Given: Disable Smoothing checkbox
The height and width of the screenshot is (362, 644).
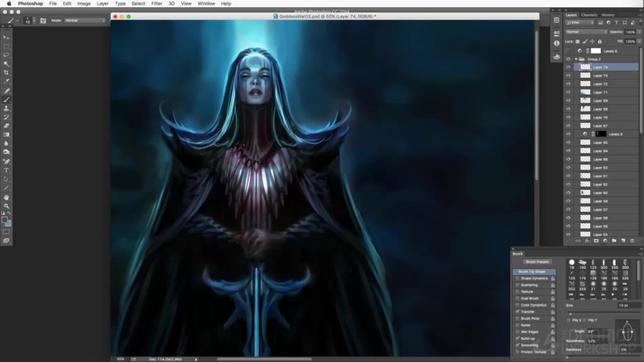Looking at the screenshot, I should (x=517, y=345).
